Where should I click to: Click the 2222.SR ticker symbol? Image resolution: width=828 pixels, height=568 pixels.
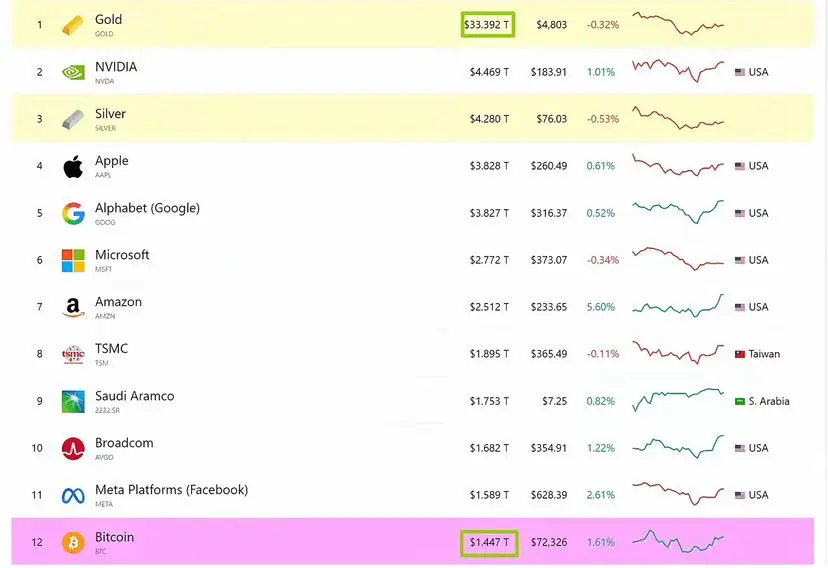pyautogui.click(x=107, y=411)
